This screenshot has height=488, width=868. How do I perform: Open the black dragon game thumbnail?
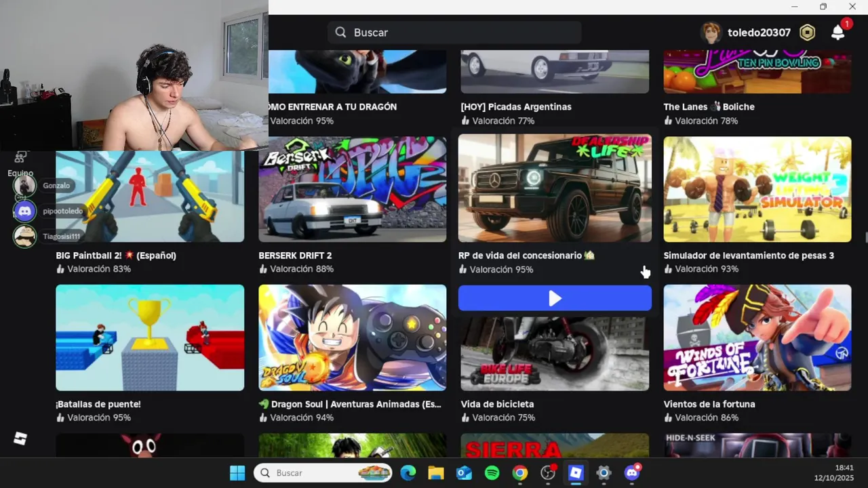(x=357, y=71)
